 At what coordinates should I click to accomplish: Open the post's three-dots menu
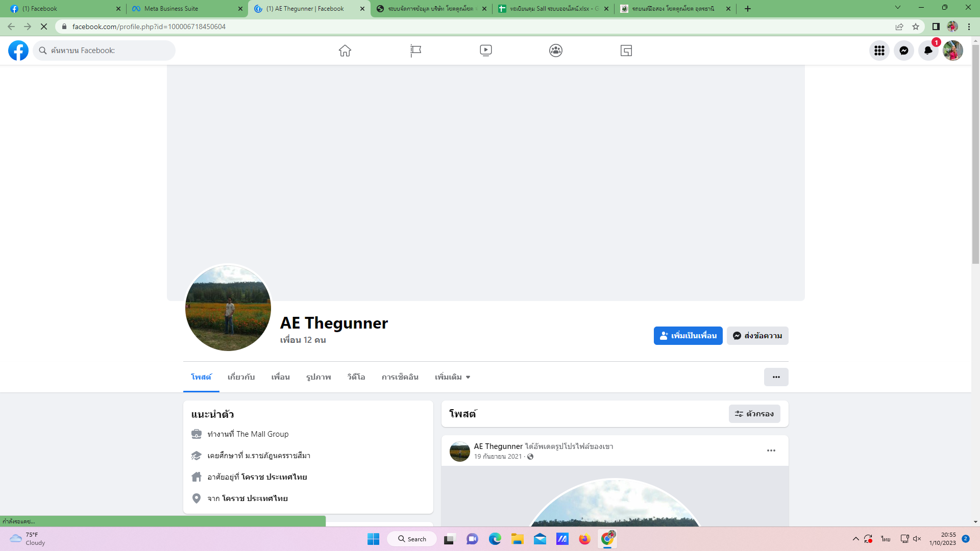click(x=771, y=450)
